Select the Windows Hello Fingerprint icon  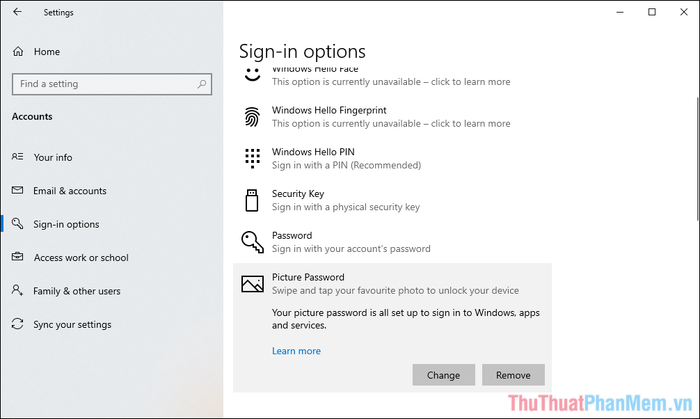[x=252, y=117]
